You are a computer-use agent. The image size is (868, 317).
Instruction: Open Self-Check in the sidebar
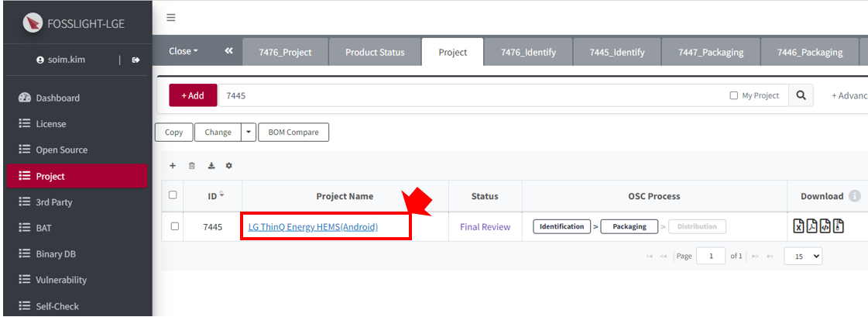[77, 306]
